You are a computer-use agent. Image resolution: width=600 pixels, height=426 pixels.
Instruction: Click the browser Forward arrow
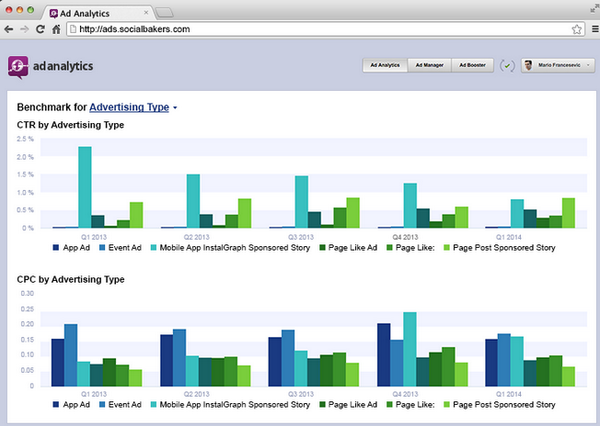24,29
